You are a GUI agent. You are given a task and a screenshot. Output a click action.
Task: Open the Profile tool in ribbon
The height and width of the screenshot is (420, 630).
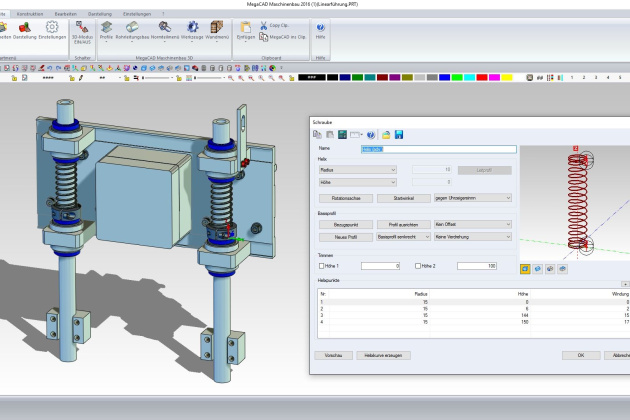click(106, 30)
